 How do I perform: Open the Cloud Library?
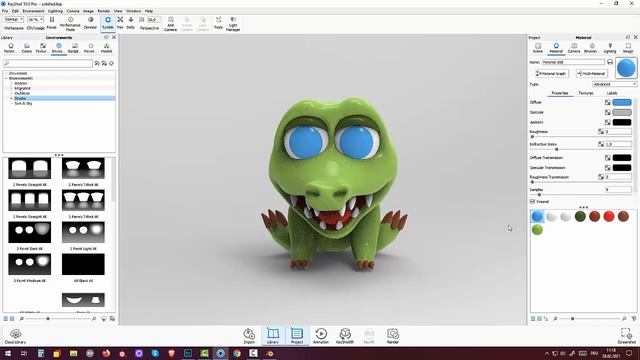click(x=16, y=336)
